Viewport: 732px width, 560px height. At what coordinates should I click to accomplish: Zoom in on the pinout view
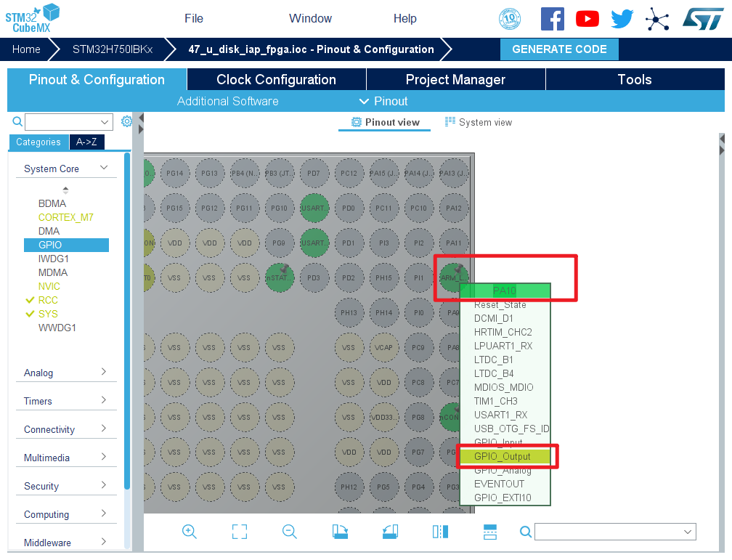[x=190, y=532]
